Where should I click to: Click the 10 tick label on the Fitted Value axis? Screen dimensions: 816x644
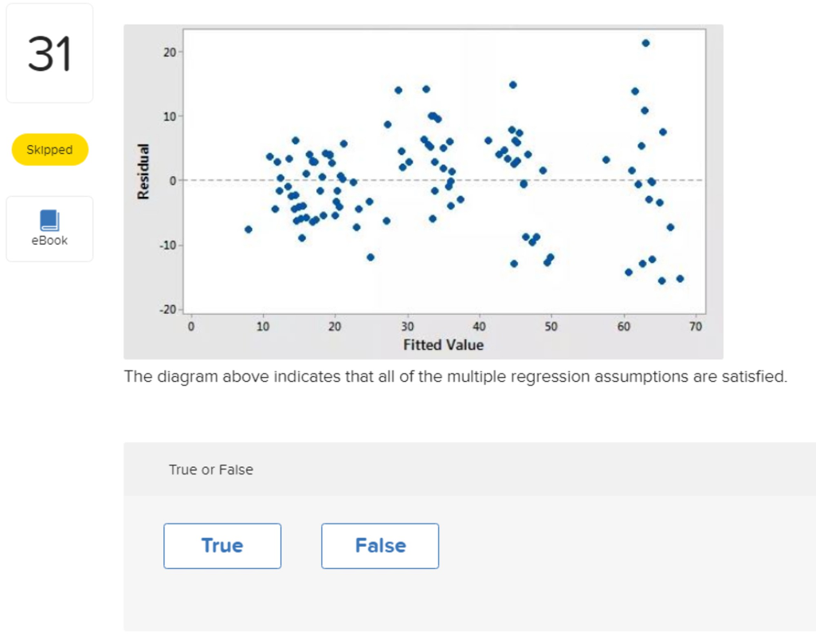tap(263, 327)
